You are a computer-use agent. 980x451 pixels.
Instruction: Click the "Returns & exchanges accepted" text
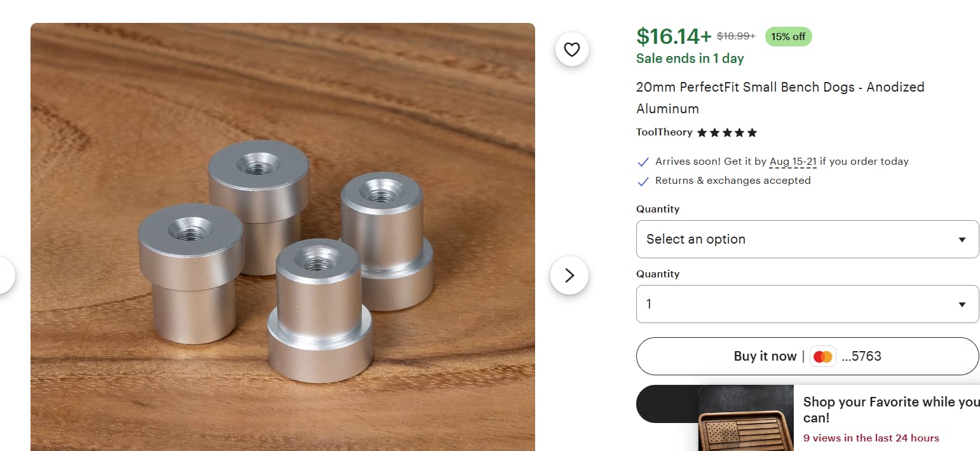pyautogui.click(x=733, y=181)
